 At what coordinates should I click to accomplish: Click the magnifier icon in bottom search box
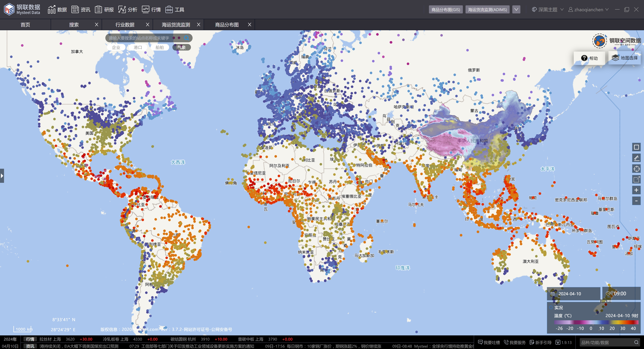tap(636, 342)
